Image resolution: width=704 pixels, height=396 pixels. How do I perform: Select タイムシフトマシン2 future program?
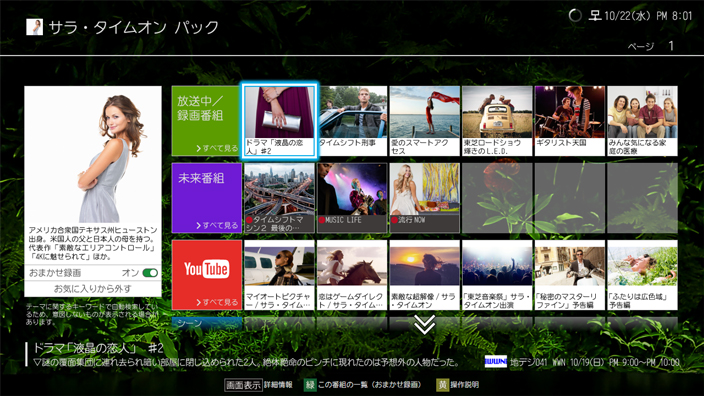pyautogui.click(x=279, y=198)
